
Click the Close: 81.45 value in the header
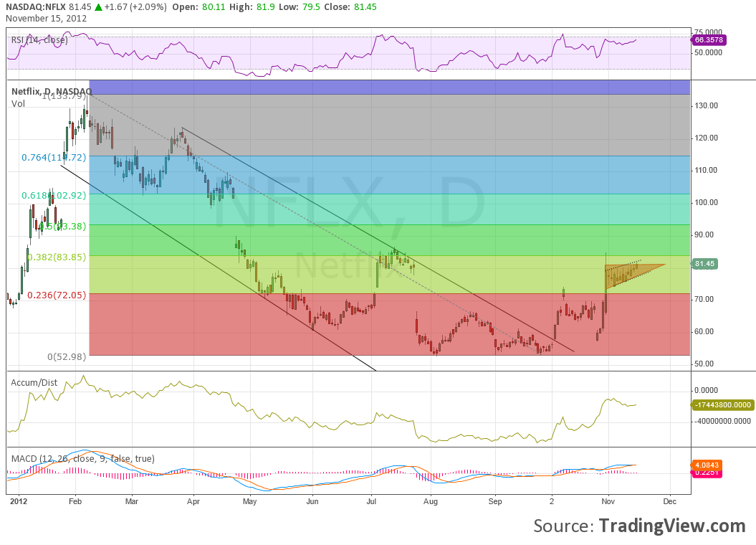pos(350,6)
